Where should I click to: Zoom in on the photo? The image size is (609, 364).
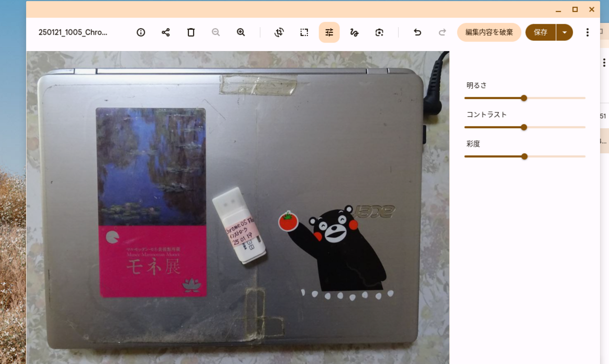click(241, 32)
